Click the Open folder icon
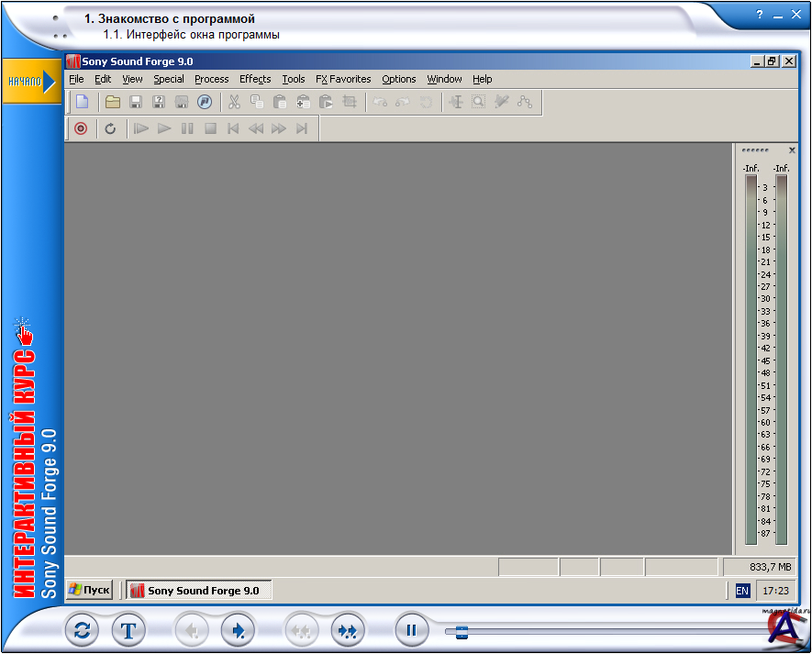This screenshot has width=812, height=654. (113, 102)
